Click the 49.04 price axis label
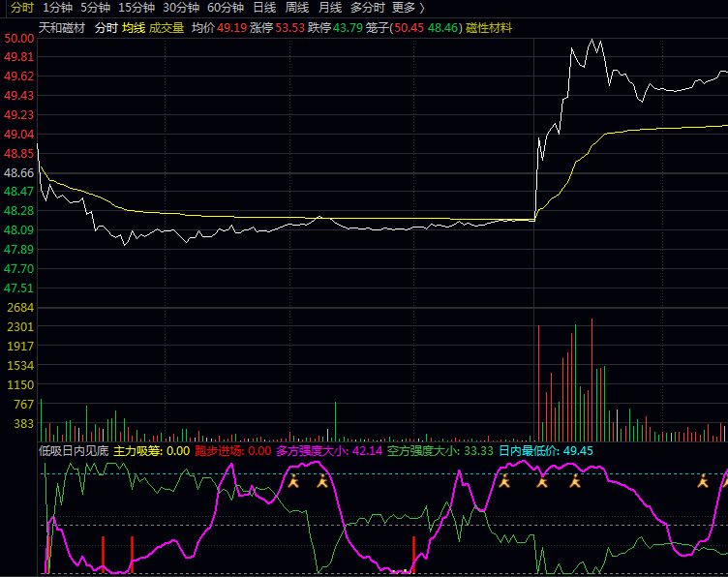Image resolution: width=728 pixels, height=577 pixels. (19, 135)
